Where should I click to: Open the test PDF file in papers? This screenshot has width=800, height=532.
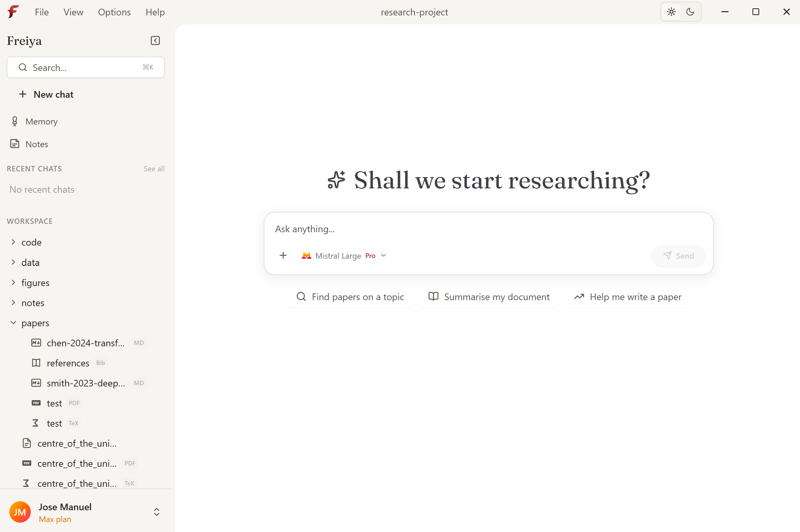click(55, 403)
